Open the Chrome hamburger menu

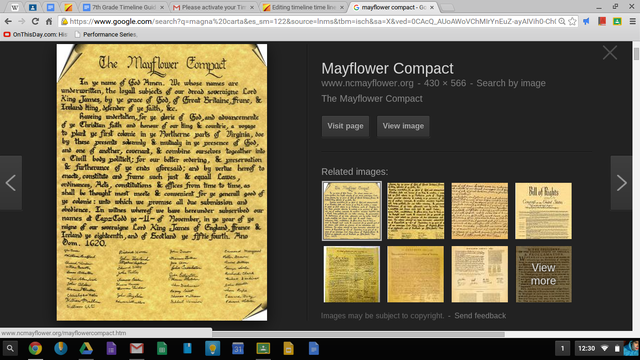[x=632, y=21]
